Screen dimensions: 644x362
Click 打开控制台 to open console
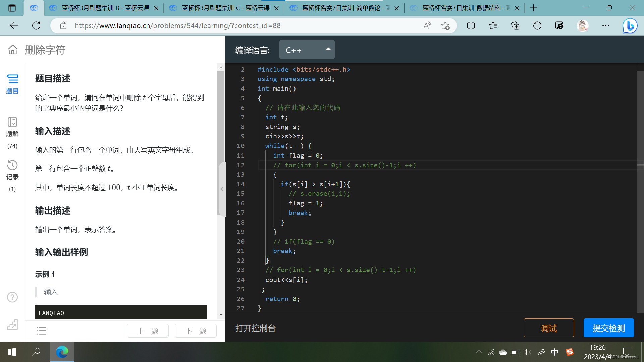pos(255,328)
